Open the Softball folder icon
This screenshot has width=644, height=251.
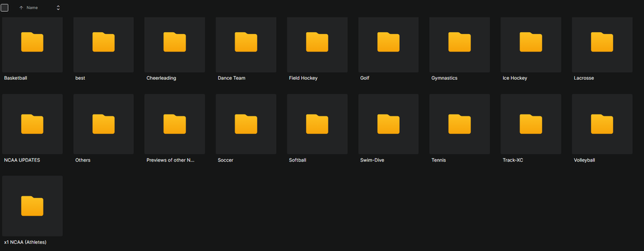pos(317,124)
